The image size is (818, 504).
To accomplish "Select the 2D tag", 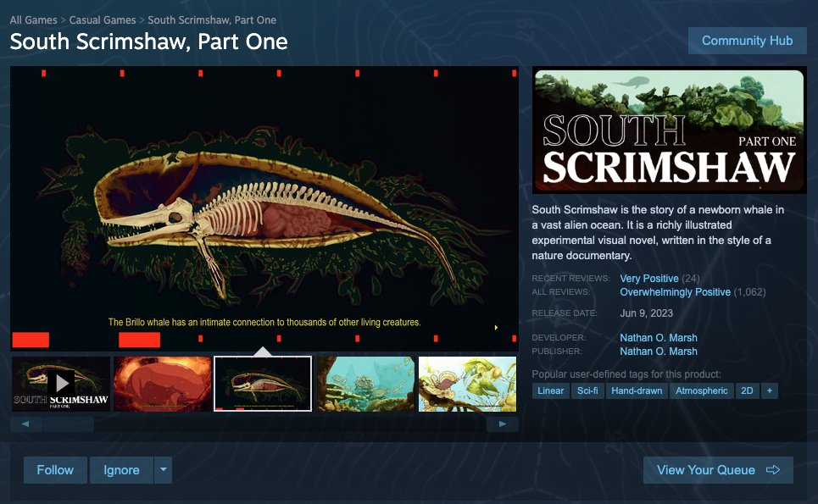I will (747, 390).
